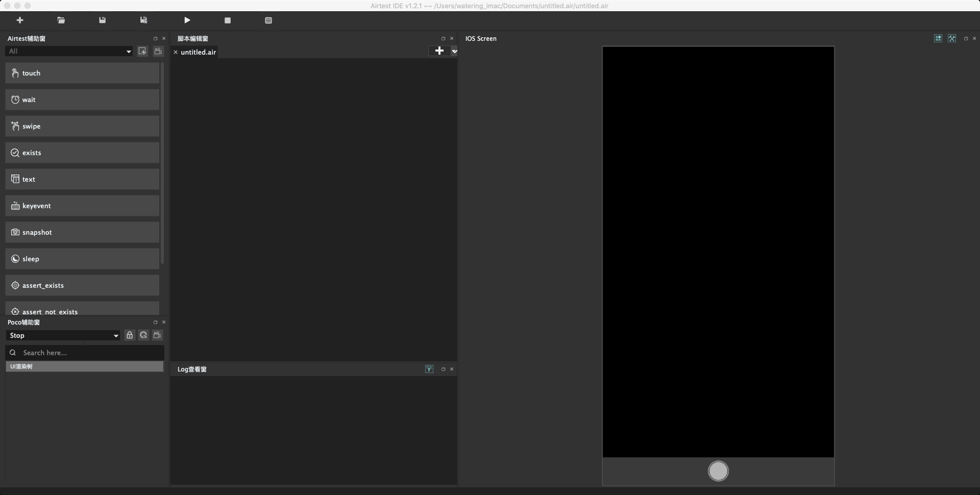Click the camera record icon in Airtest panel
The image size is (980, 495).
(x=158, y=51)
